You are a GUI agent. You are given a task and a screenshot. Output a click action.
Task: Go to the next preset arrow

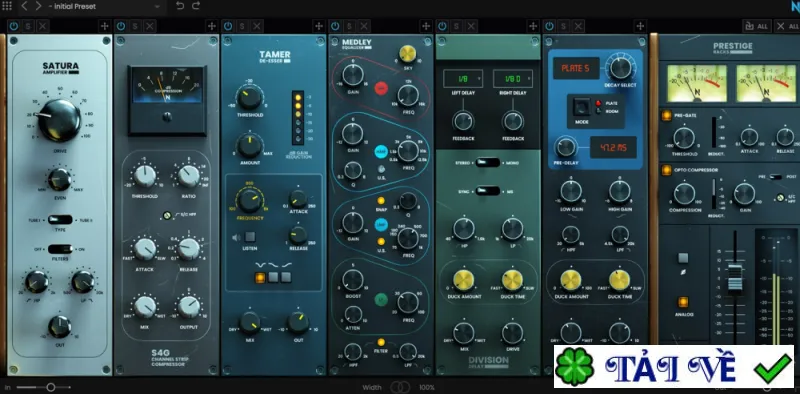point(38,6)
